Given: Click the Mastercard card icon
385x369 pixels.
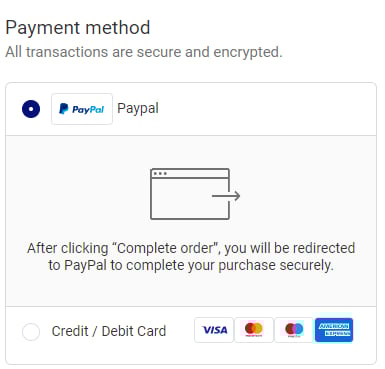Looking at the screenshot, I should point(254,330).
